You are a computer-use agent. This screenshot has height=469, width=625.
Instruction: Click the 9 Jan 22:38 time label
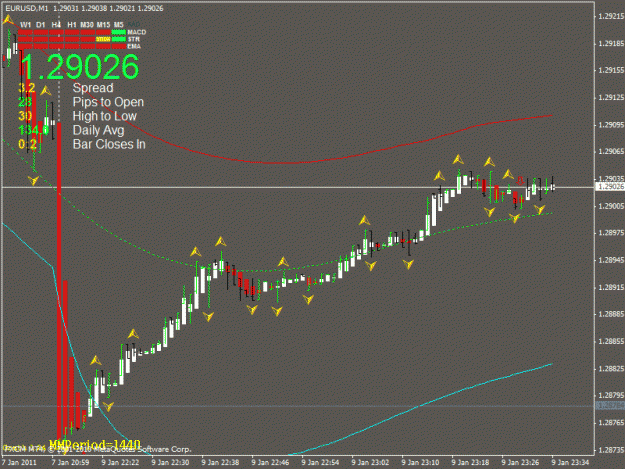[x=220, y=462]
